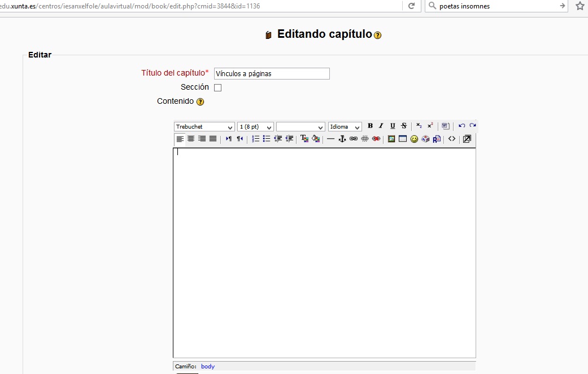Open help for Contenido field

(x=201, y=102)
